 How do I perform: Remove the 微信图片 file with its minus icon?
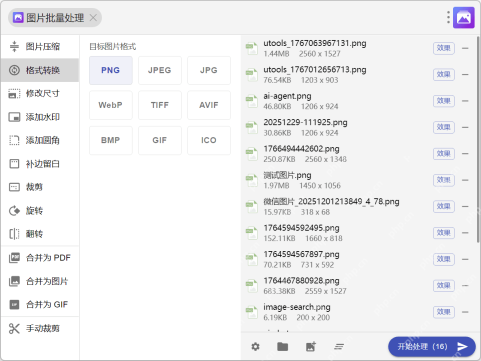(x=465, y=206)
